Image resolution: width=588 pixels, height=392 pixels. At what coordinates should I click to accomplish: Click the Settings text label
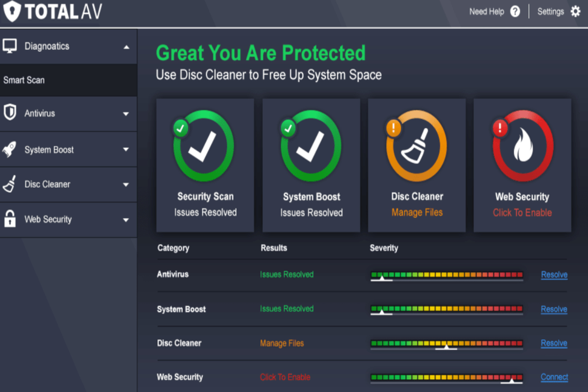[551, 12]
